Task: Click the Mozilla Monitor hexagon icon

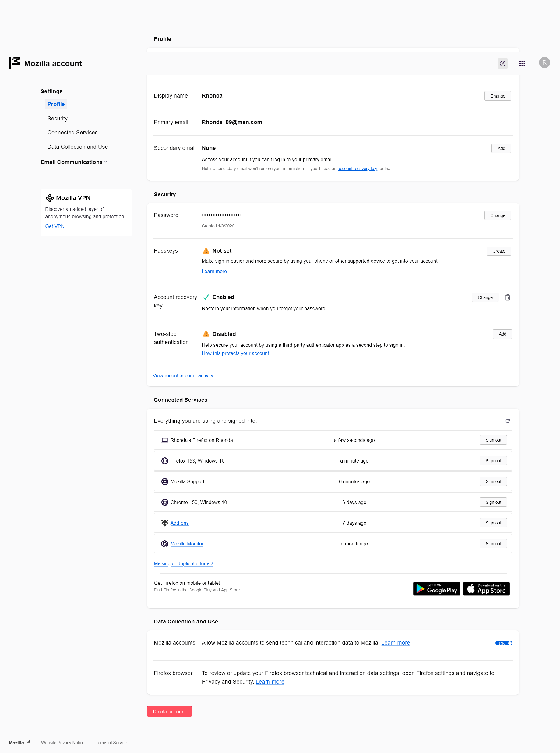Action: [x=164, y=544]
